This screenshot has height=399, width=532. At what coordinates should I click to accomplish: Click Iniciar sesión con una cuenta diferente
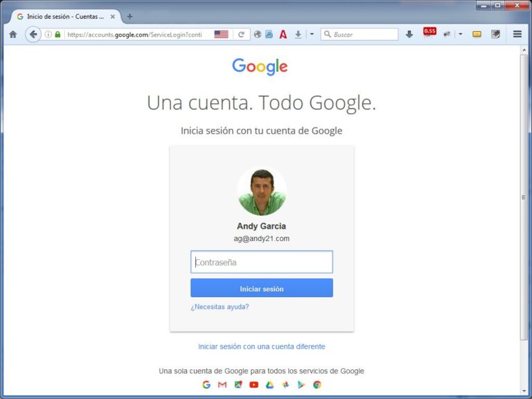[x=262, y=346]
